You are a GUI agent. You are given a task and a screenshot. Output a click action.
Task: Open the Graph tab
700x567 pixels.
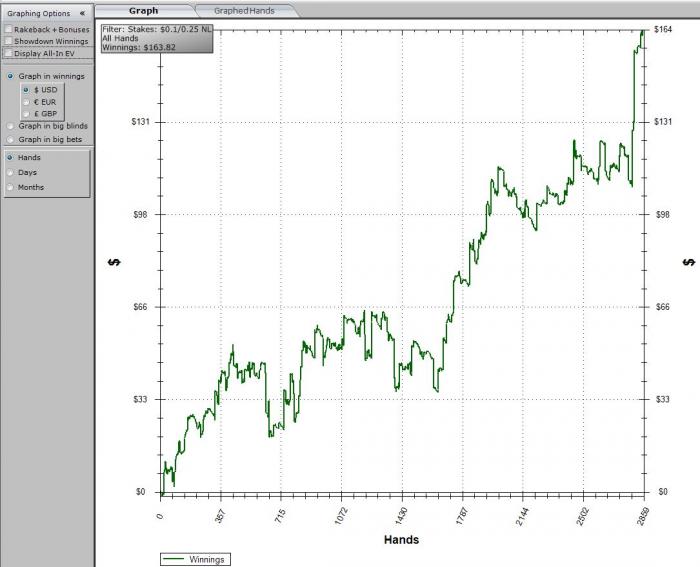[144, 10]
